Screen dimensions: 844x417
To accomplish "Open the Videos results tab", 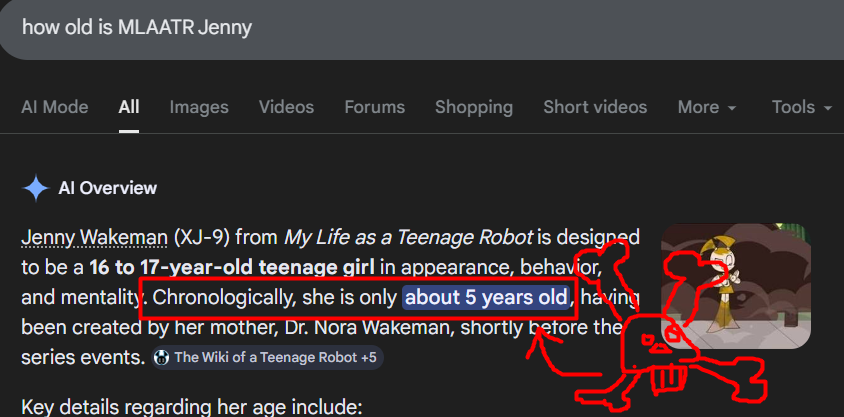I will 286,107.
